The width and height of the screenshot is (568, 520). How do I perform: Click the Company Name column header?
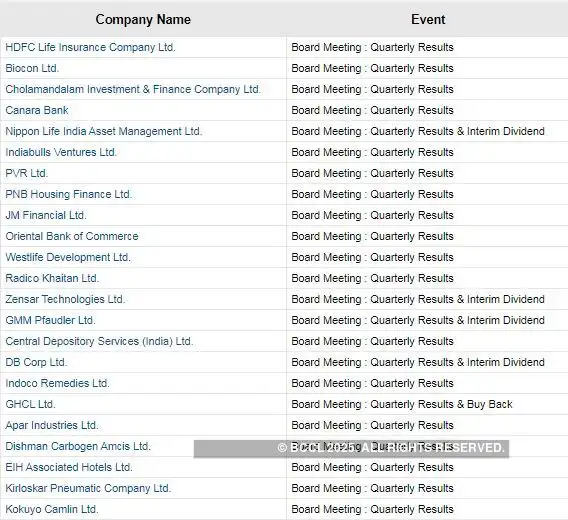coord(143,20)
